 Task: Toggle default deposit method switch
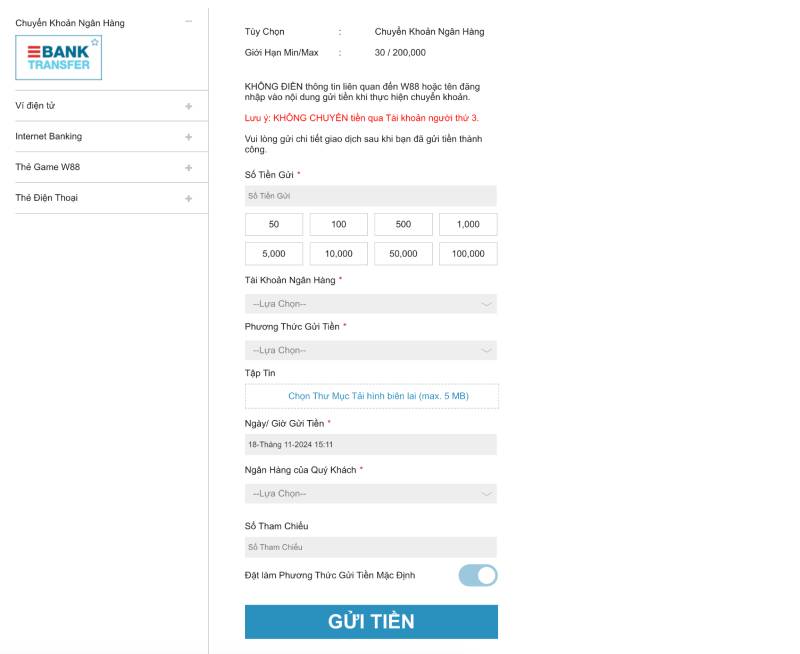point(478,575)
